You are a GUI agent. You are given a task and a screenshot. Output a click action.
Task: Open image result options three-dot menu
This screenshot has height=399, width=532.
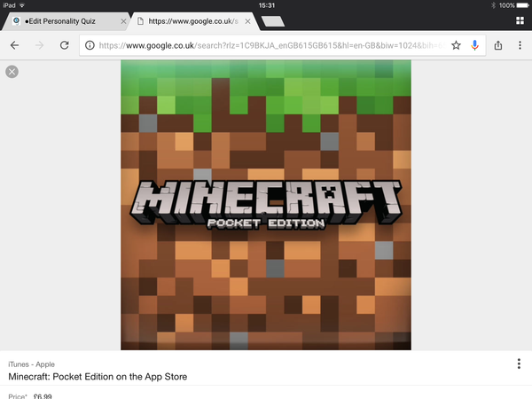coord(519,364)
